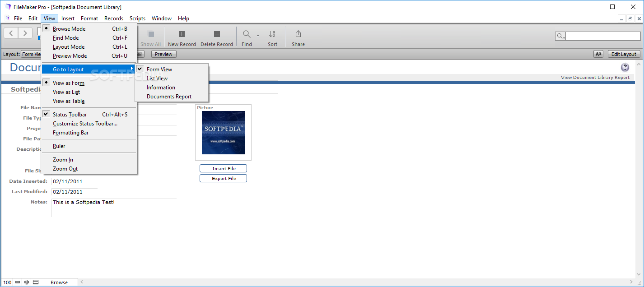
Task: Sort the records
Action: coord(272,34)
